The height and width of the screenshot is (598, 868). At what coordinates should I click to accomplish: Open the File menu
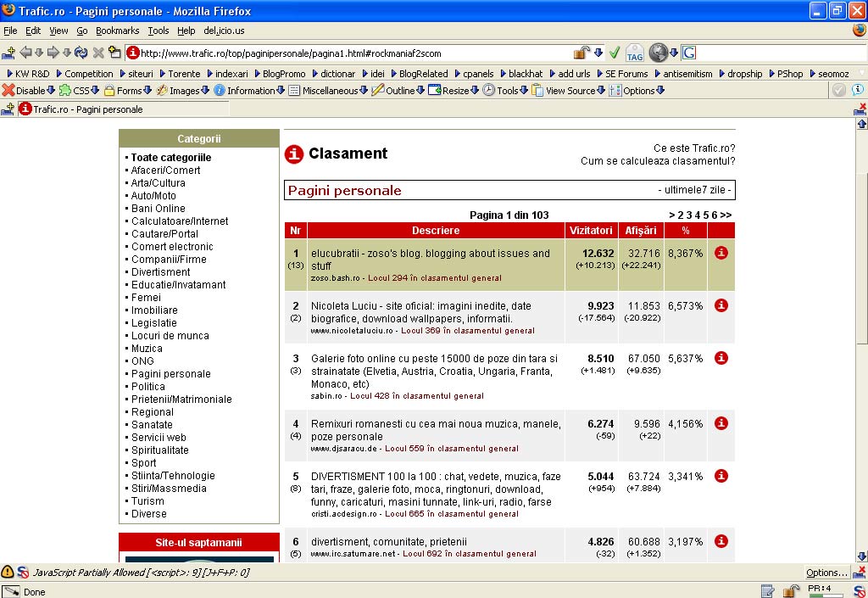(10, 31)
